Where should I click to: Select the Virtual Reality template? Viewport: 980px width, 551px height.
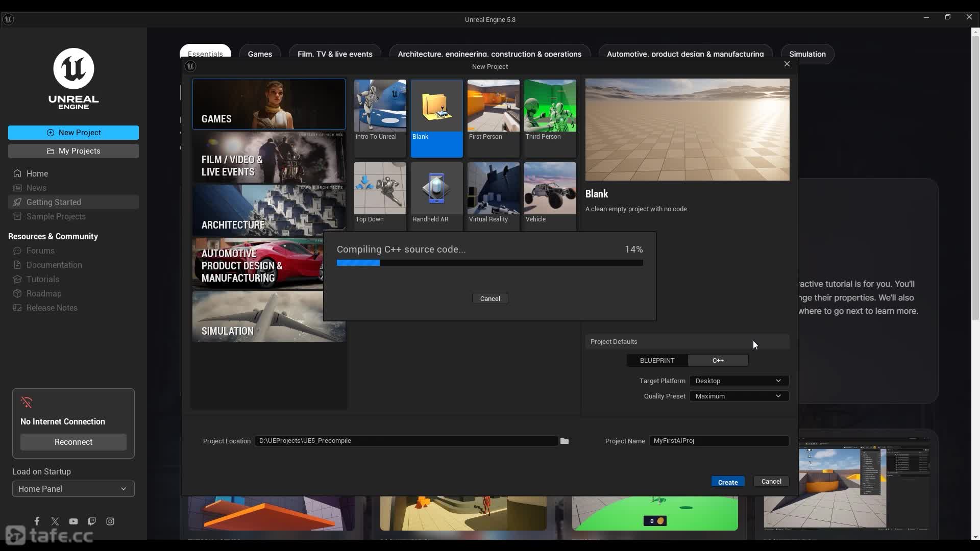pyautogui.click(x=494, y=196)
